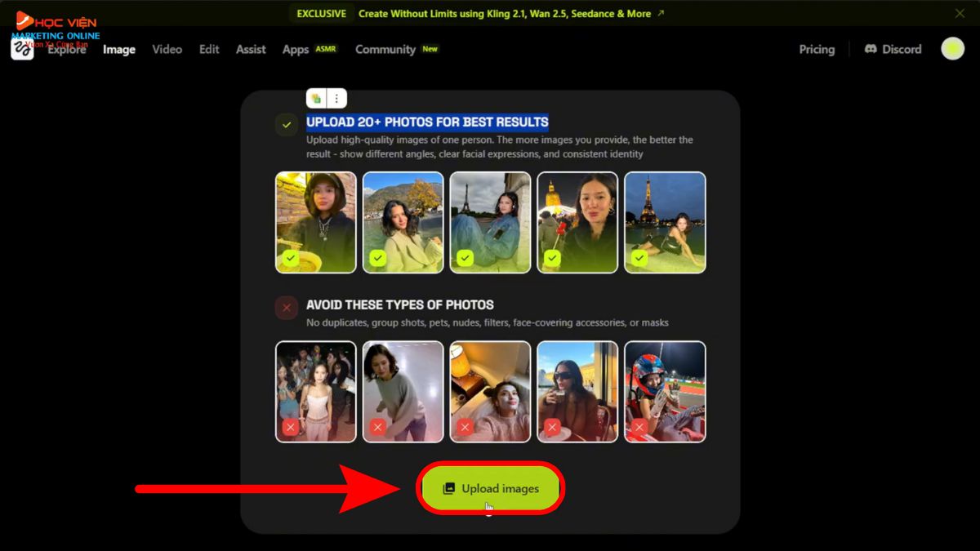Screen dimensions: 980x551
Task: Click red X badge on group shot photo
Action: pos(290,427)
